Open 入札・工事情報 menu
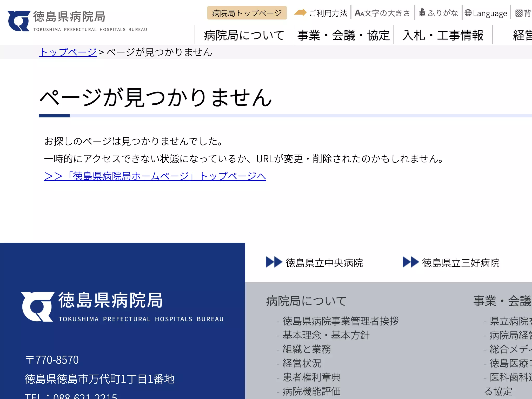532x399 pixels. point(443,35)
